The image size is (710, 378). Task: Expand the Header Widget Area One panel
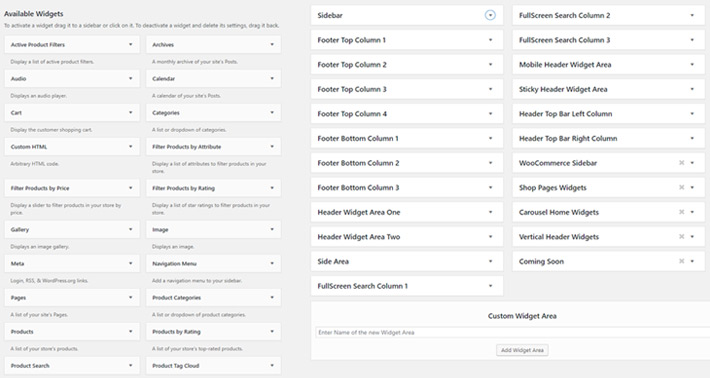pyautogui.click(x=490, y=212)
